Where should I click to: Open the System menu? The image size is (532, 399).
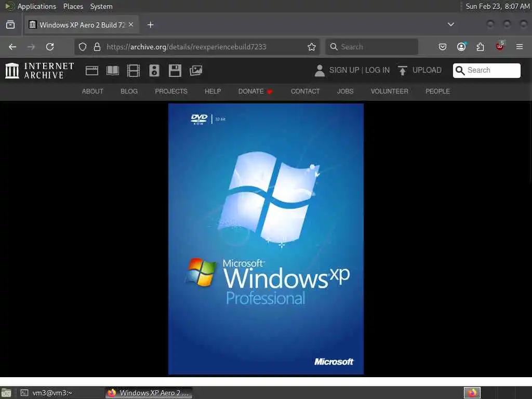[x=101, y=6]
